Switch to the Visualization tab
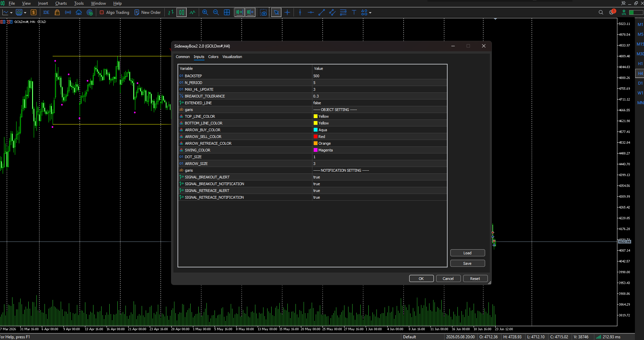The image size is (644, 340). [232, 57]
